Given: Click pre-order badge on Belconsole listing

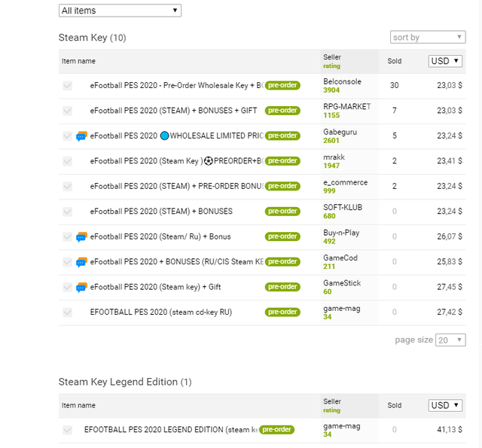Looking at the screenshot, I should coord(282,86).
